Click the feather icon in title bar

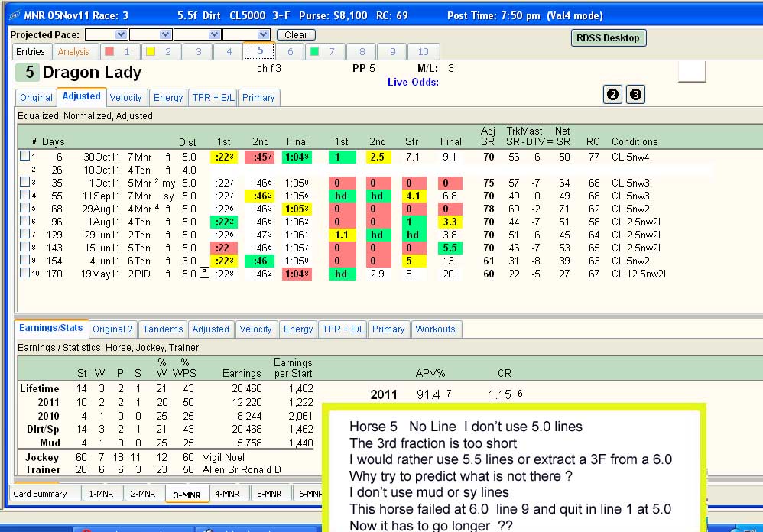click(x=15, y=15)
